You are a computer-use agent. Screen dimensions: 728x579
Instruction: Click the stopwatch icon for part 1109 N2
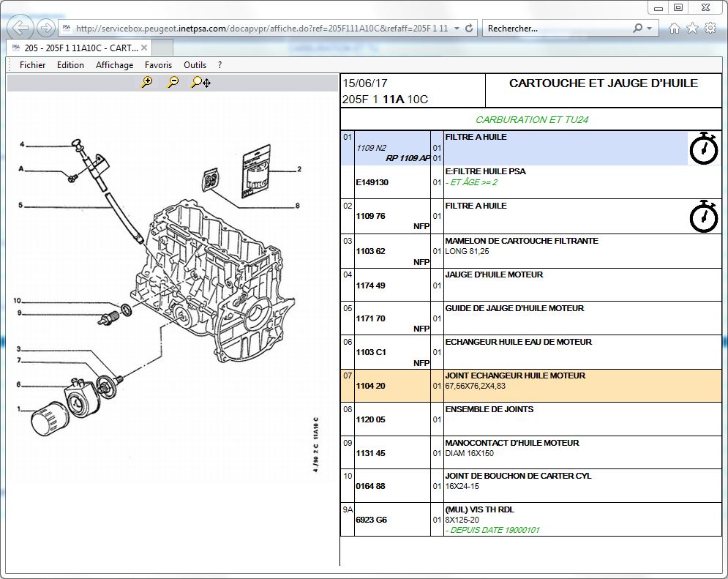click(704, 149)
